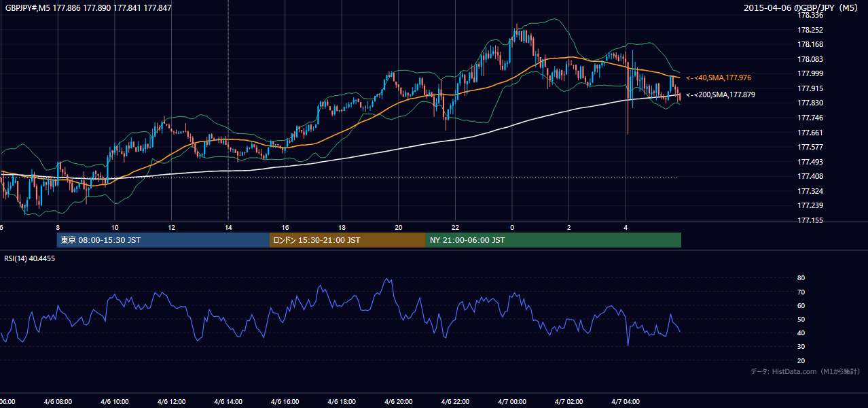Click RSI scale value 40
Screen dimensions: 868x408
point(801,333)
